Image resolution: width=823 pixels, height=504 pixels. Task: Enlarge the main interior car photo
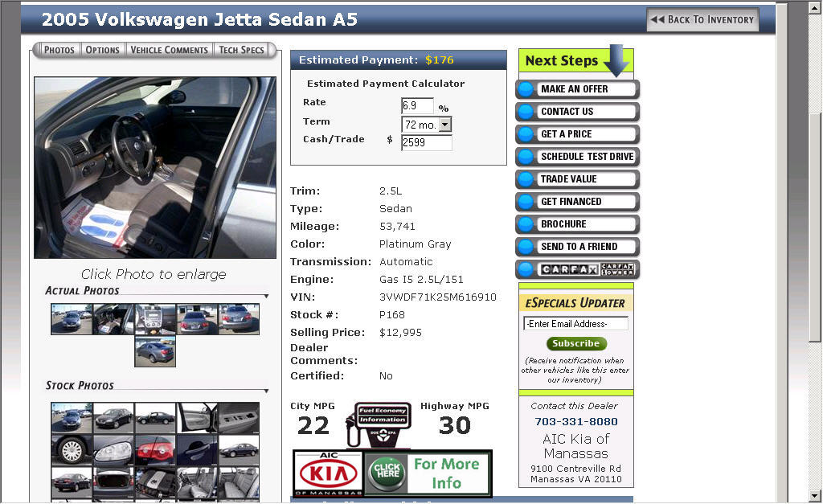click(155, 167)
